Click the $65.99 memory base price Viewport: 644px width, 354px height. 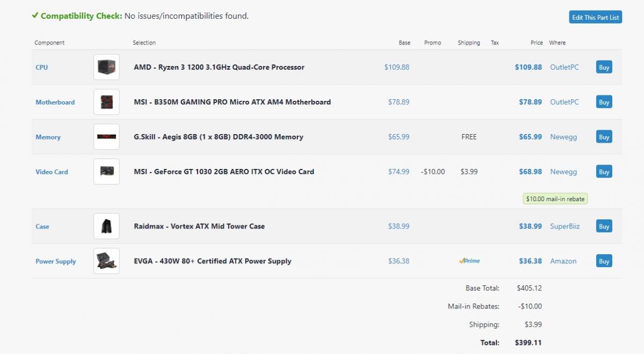399,137
